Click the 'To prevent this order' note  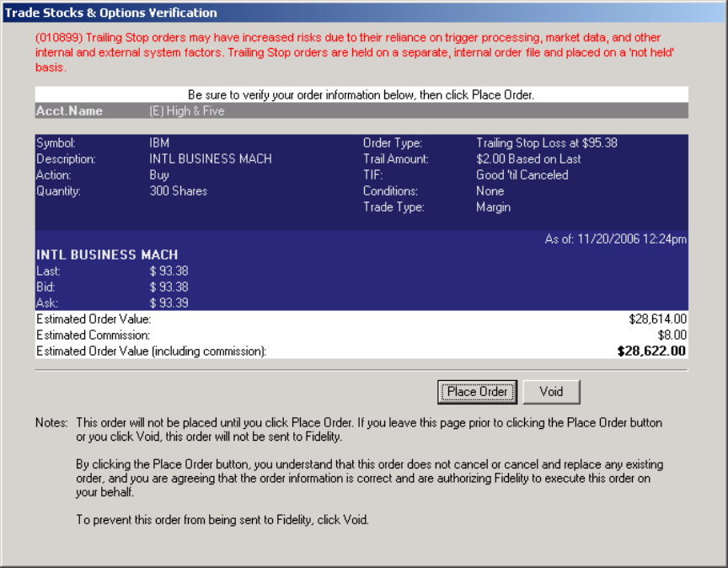(x=222, y=520)
